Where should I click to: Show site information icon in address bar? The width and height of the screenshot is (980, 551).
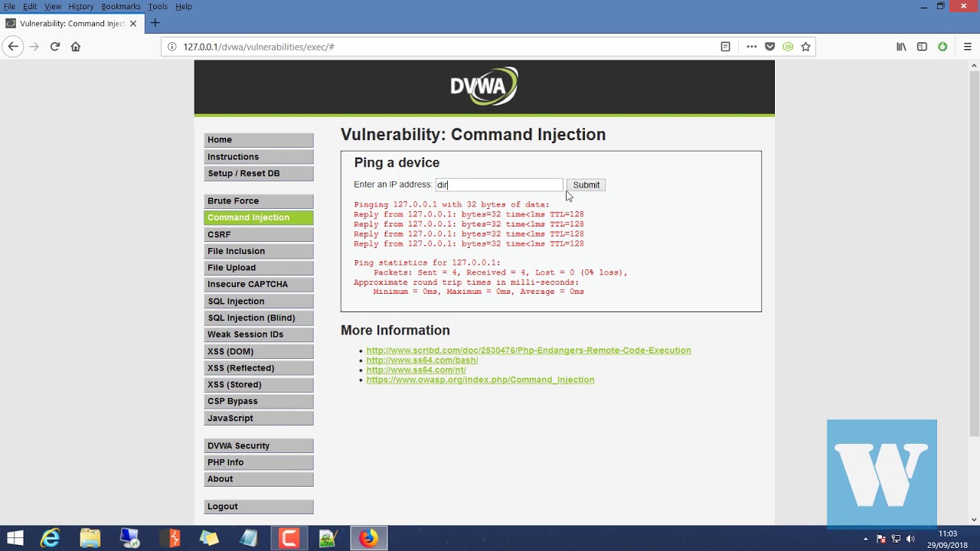[x=171, y=47]
